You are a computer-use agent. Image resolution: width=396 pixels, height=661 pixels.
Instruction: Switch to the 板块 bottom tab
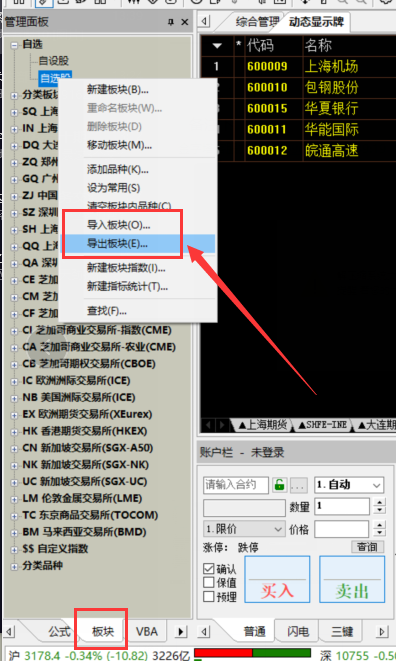tap(103, 631)
